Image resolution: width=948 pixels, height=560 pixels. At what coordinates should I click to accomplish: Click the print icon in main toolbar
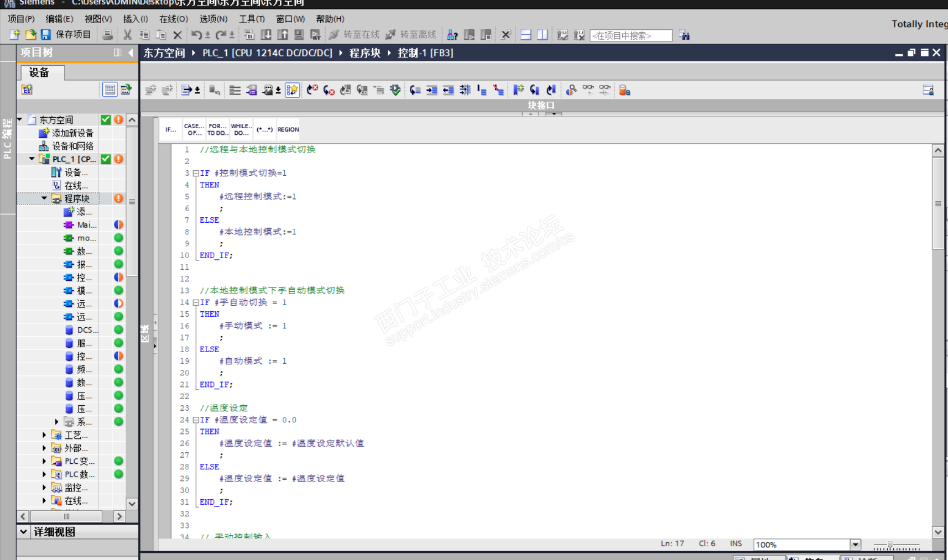pos(108,35)
